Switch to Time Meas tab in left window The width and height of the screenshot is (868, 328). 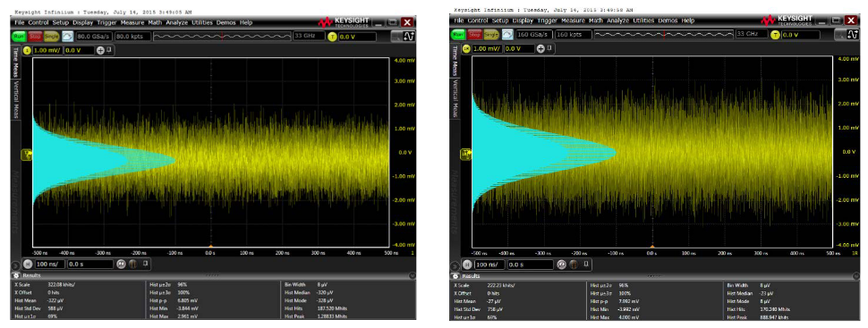(16, 62)
